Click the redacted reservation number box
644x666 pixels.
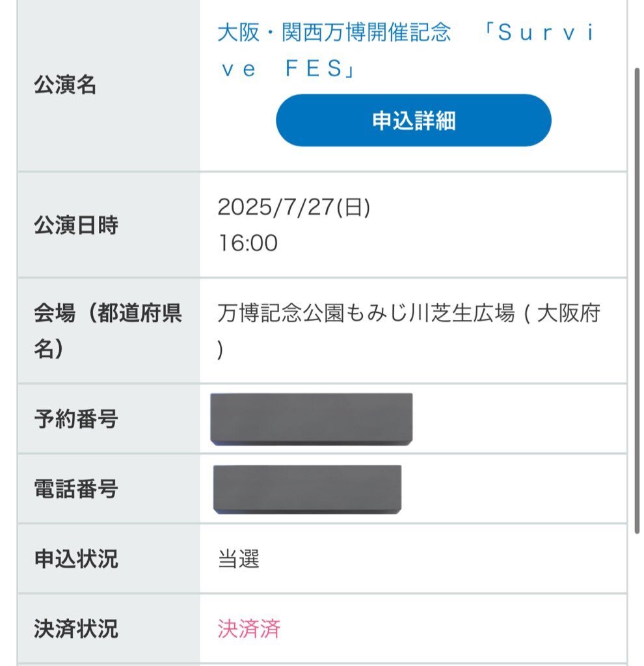coord(312,420)
